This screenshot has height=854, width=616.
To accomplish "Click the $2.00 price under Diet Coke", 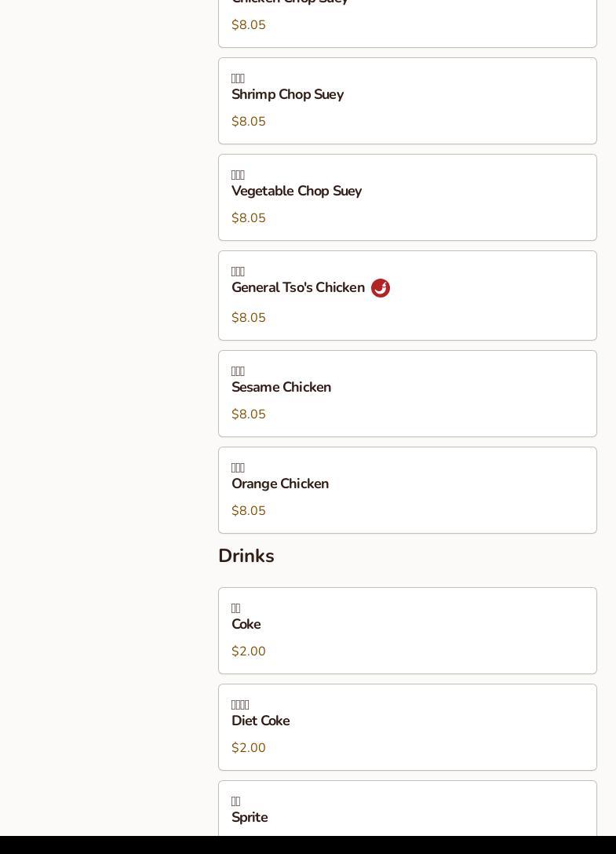I will [248, 748].
